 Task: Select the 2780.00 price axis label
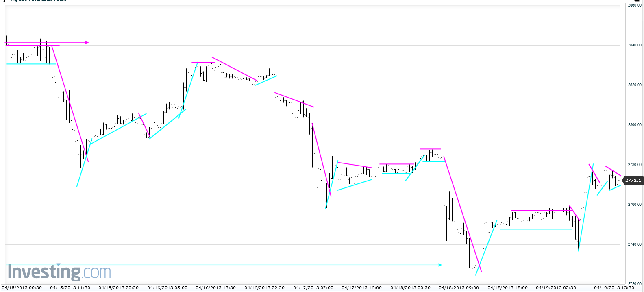pos(635,165)
